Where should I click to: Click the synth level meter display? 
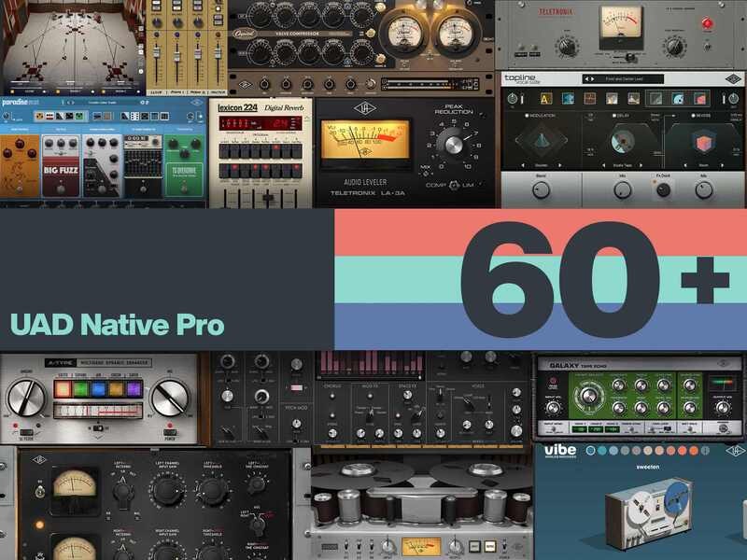pos(372,364)
